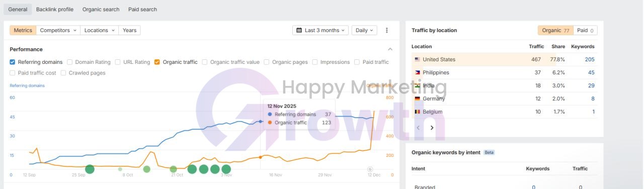Screen dimensions: 644x189
Task: Go to next page of locations
Action: (432, 128)
